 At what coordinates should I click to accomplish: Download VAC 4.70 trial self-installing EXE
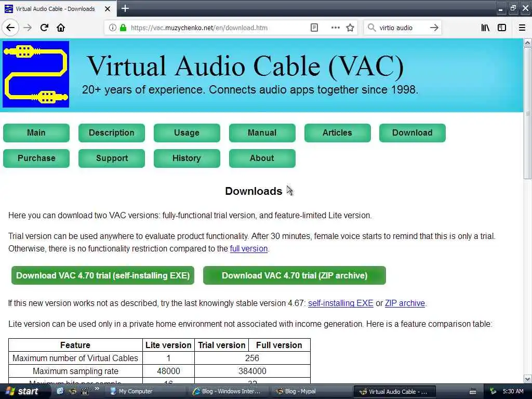coord(103,275)
